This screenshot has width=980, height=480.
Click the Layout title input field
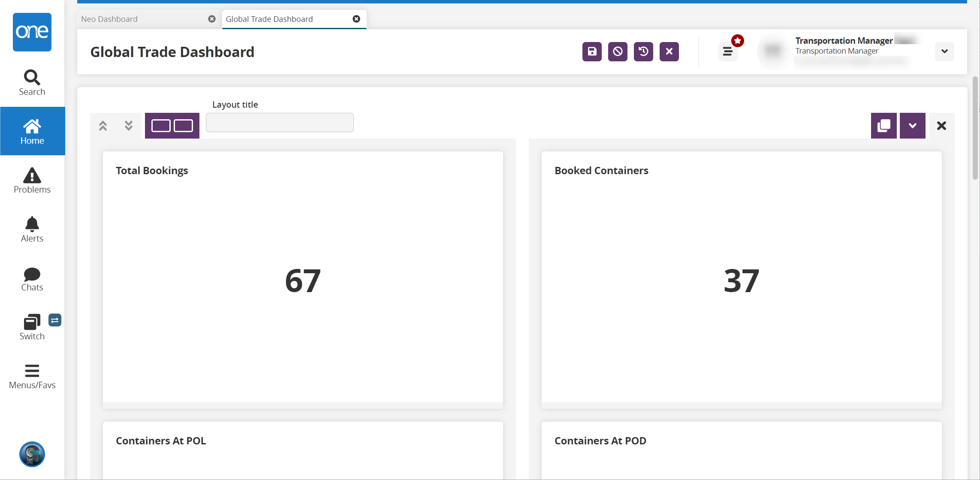click(x=280, y=123)
